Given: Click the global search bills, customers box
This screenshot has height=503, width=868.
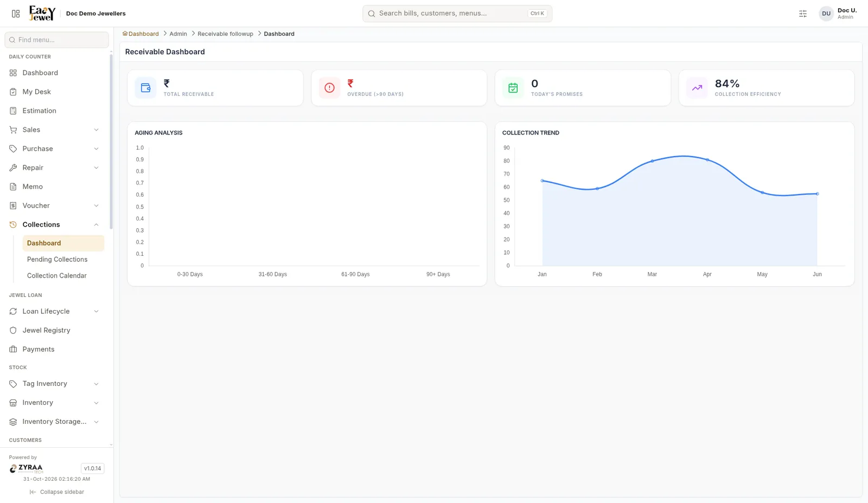Looking at the screenshot, I should pos(457,14).
